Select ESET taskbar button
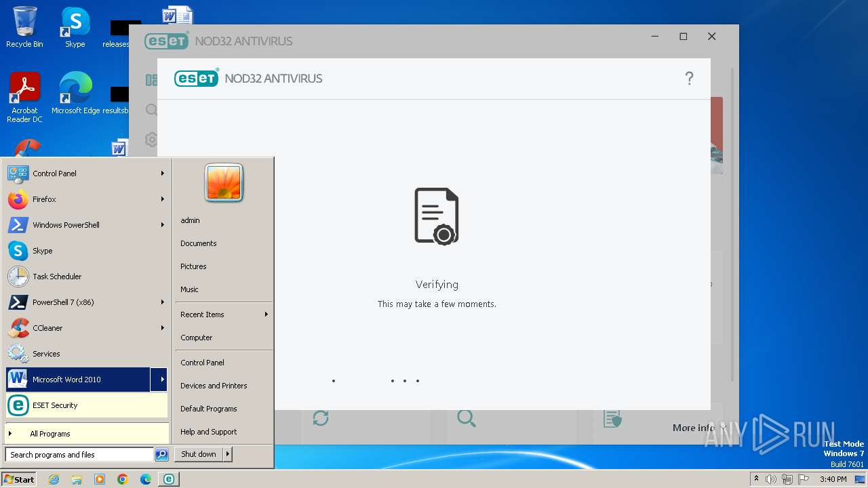This screenshot has width=868, height=488. (x=169, y=479)
